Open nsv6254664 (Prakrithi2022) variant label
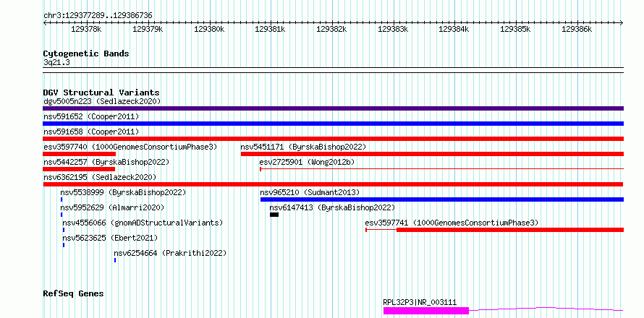 click(170, 253)
